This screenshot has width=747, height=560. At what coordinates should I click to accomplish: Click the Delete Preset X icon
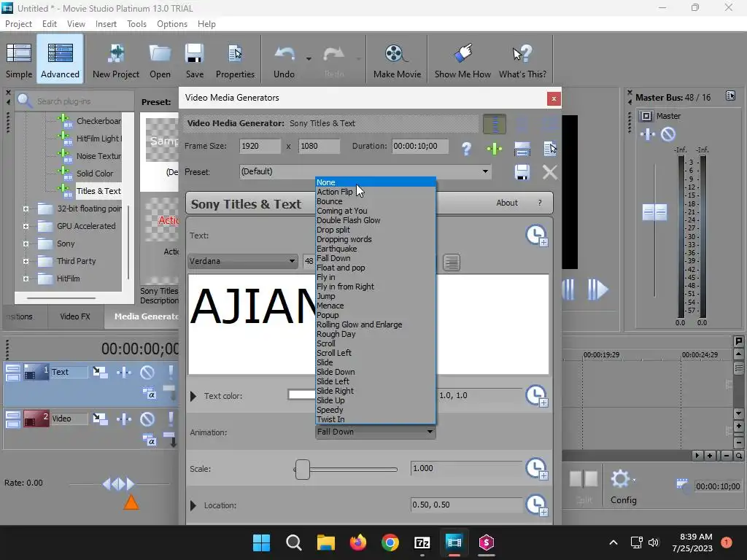click(550, 172)
